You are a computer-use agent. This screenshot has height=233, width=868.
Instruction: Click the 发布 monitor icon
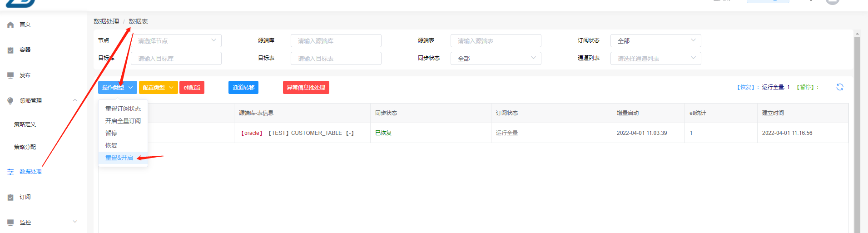(10, 75)
